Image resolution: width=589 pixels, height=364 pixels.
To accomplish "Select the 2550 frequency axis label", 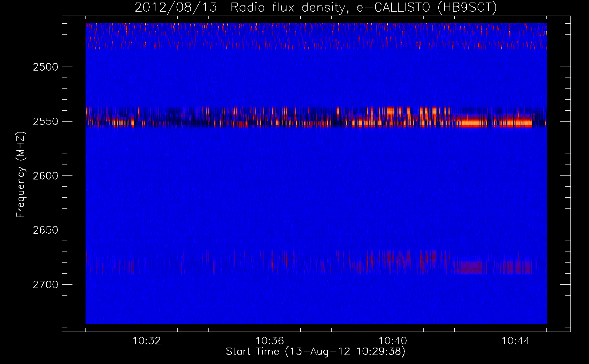I will point(46,121).
